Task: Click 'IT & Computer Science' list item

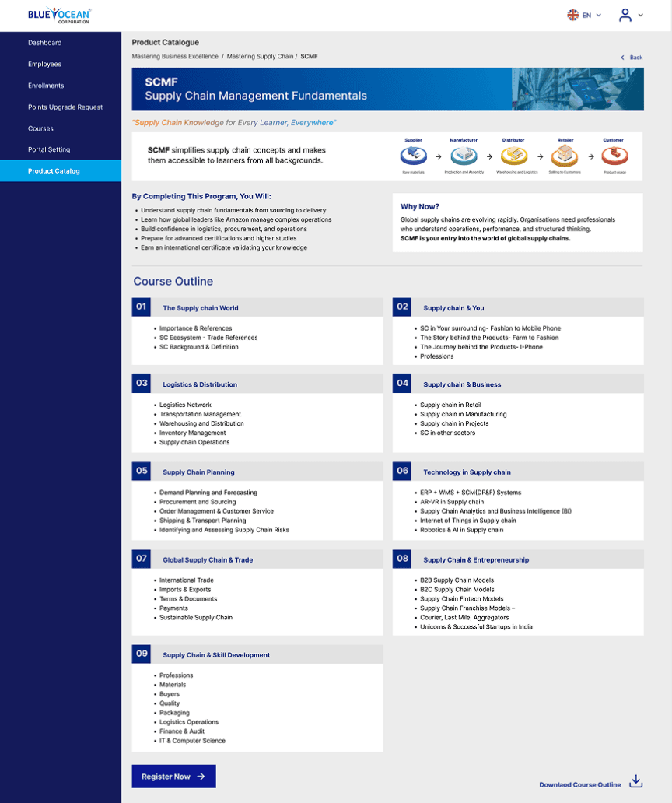Action: coord(192,741)
